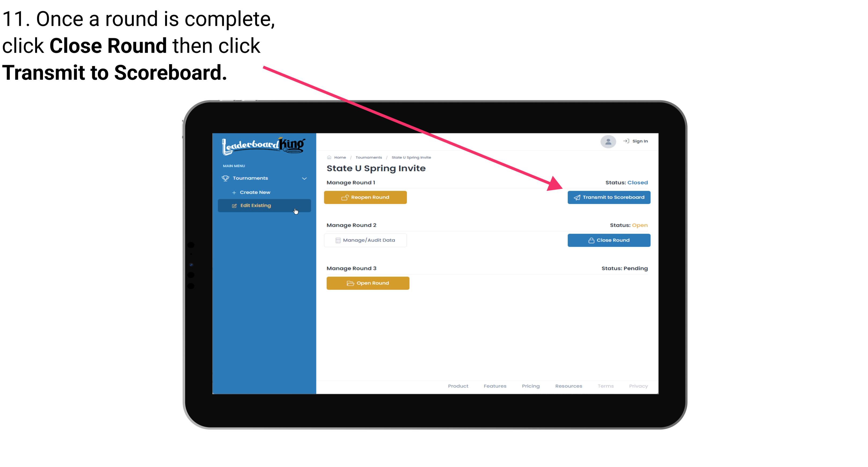
Task: Click the Resources footer link
Action: pyautogui.click(x=568, y=386)
